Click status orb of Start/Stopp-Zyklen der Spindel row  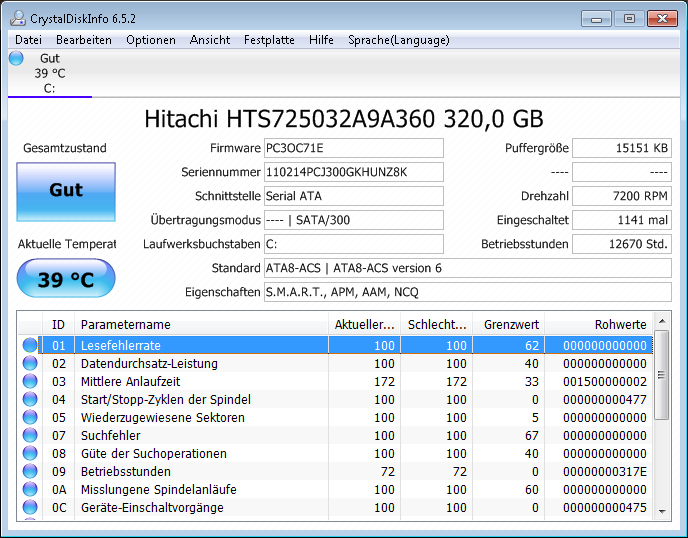30,399
